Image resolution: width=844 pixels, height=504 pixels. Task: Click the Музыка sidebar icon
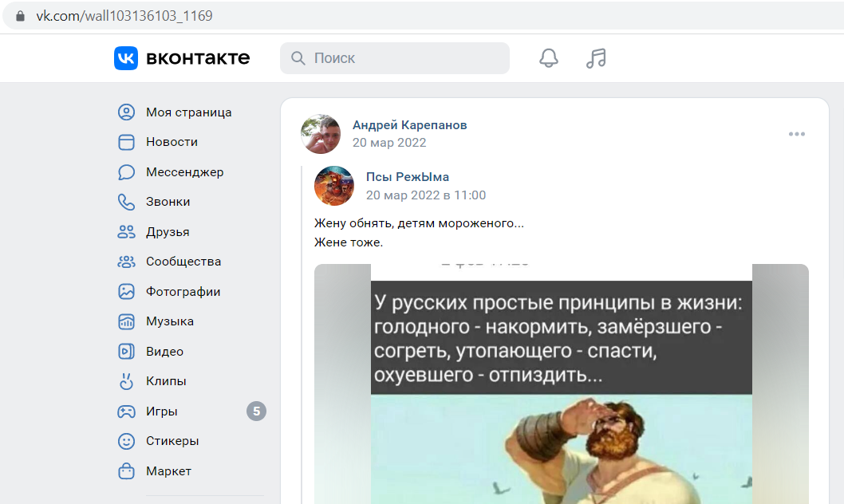pos(126,321)
